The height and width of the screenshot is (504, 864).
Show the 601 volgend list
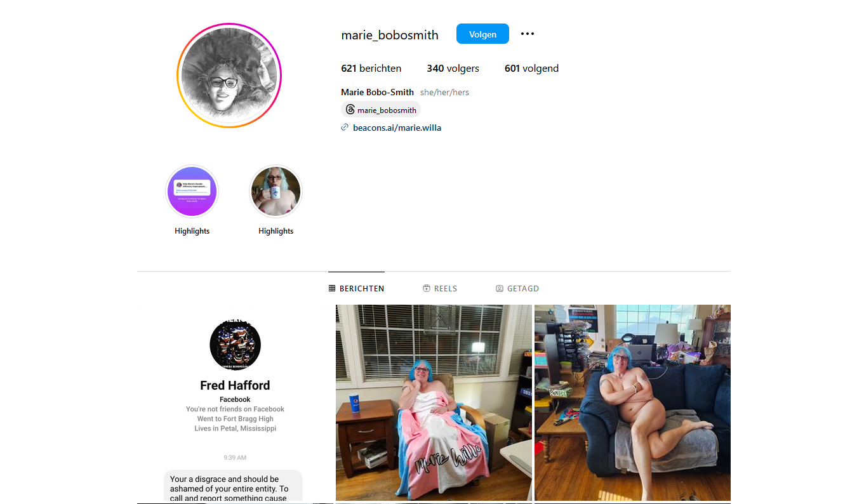[x=531, y=69]
